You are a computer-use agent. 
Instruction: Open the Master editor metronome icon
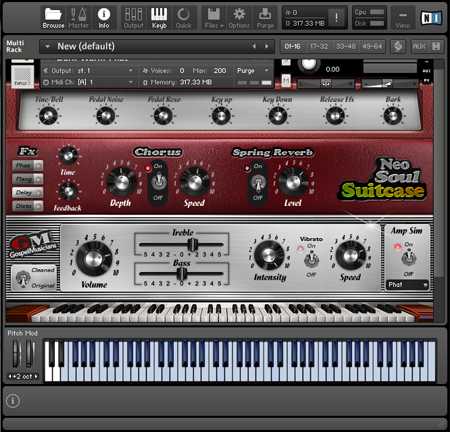pos(79,18)
